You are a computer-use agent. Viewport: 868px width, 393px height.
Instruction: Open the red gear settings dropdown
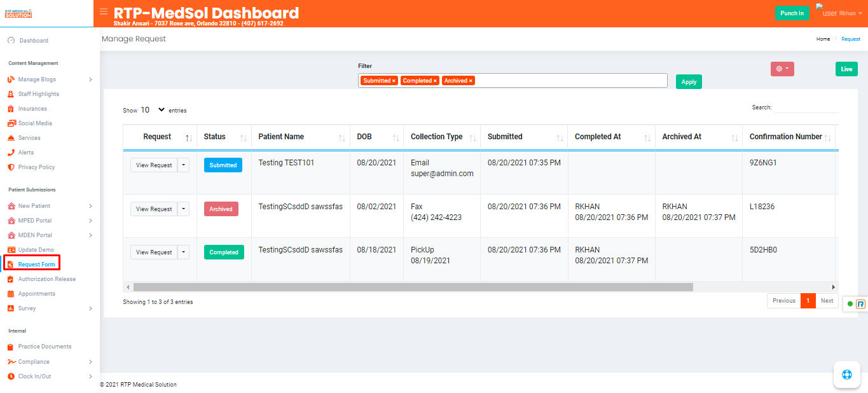(782, 69)
